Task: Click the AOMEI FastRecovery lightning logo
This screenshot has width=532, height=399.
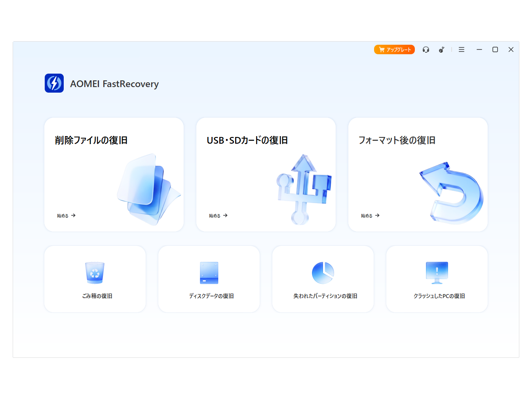Action: point(54,83)
